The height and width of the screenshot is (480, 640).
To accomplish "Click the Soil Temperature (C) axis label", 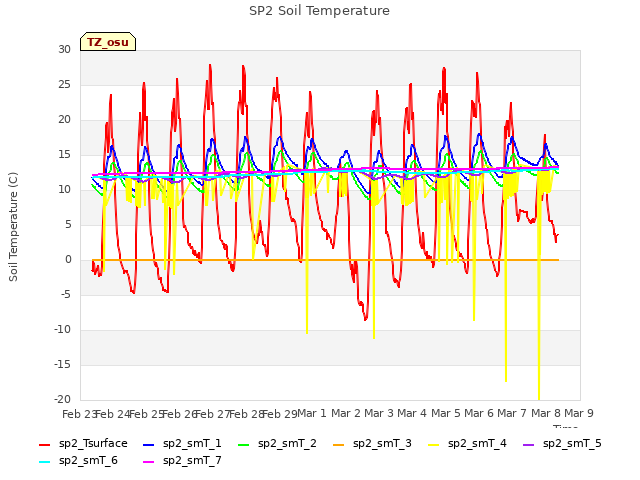I will coord(13,227).
